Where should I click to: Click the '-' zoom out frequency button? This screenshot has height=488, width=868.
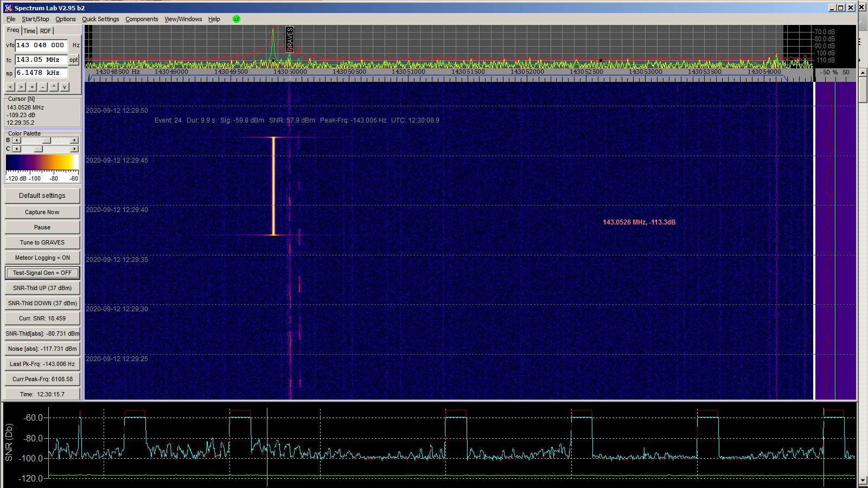43,87
